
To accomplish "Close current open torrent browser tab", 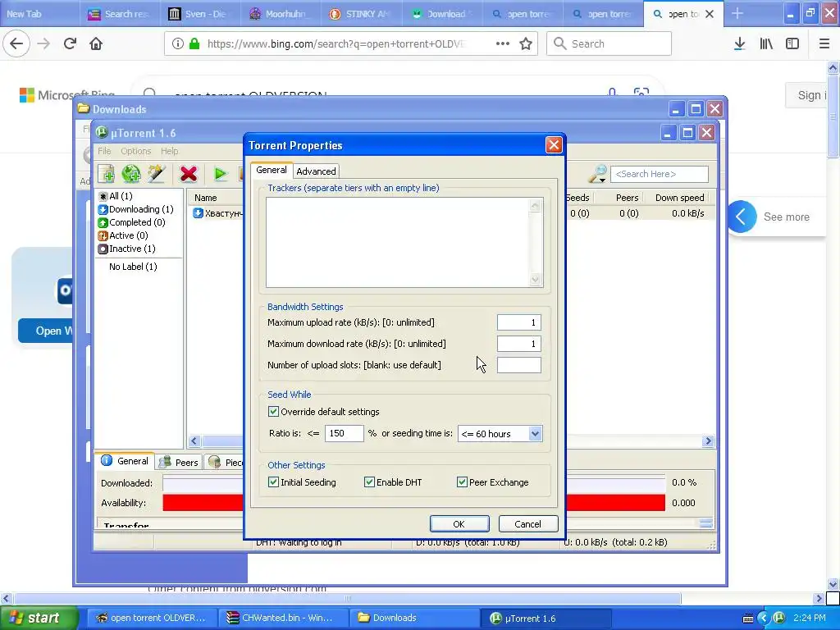I will tap(710, 14).
